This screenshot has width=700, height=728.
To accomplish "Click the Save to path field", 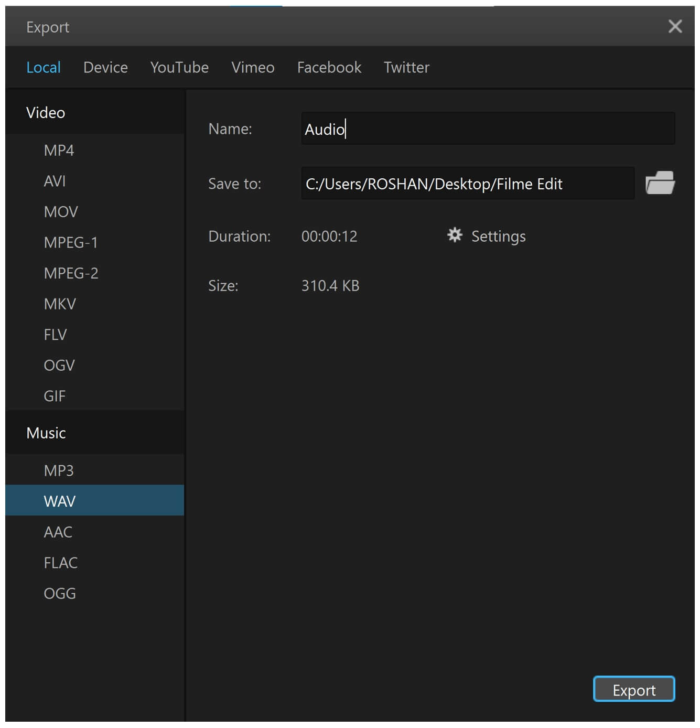I will (x=467, y=184).
